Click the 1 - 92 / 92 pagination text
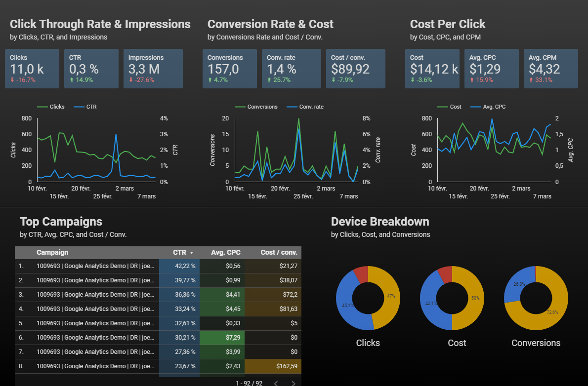The image size is (588, 386). pyautogui.click(x=249, y=383)
